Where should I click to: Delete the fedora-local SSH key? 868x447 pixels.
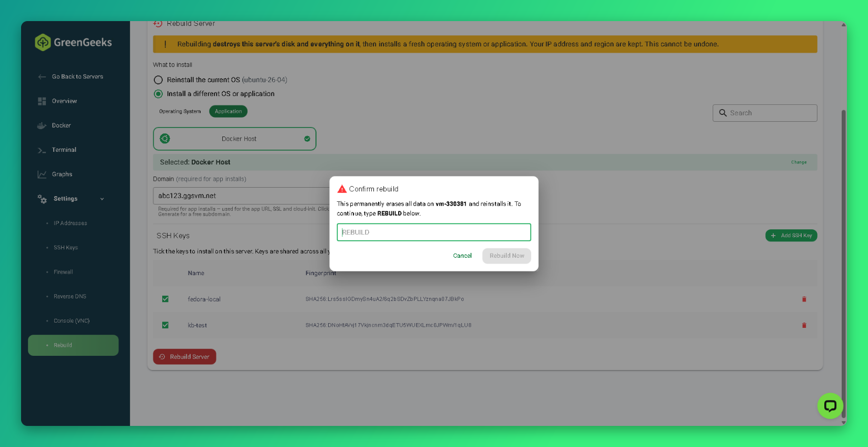pos(804,299)
